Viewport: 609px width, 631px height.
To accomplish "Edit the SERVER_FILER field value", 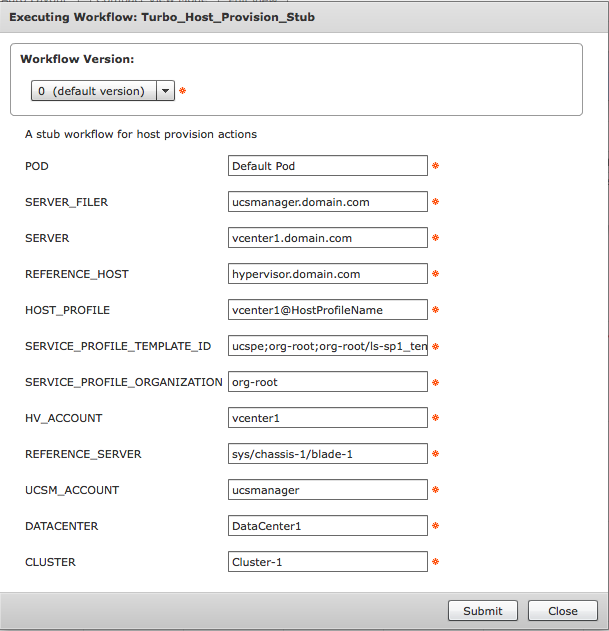I will point(328,202).
